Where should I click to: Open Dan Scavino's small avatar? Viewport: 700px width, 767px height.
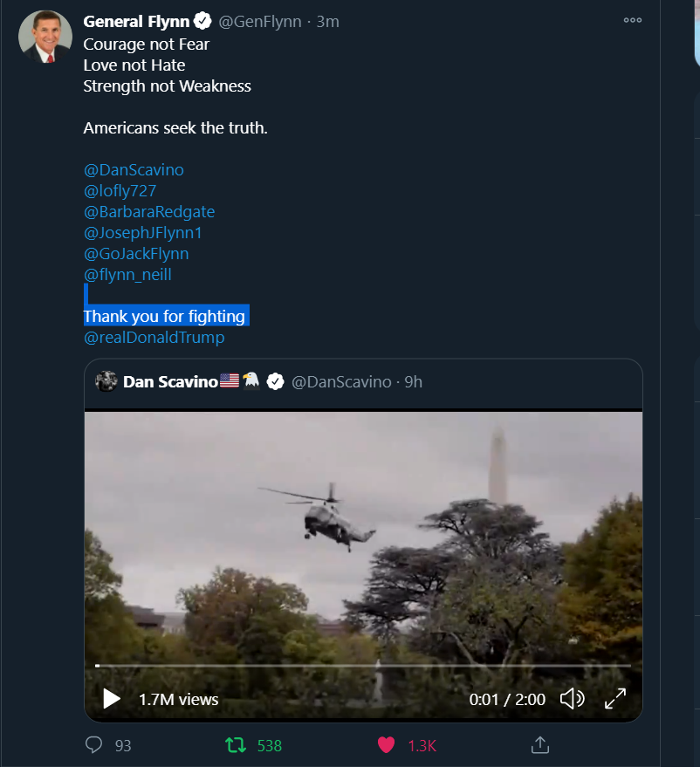point(106,381)
